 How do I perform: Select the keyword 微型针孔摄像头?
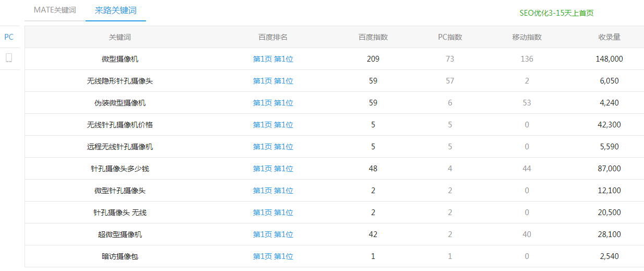[120, 191]
